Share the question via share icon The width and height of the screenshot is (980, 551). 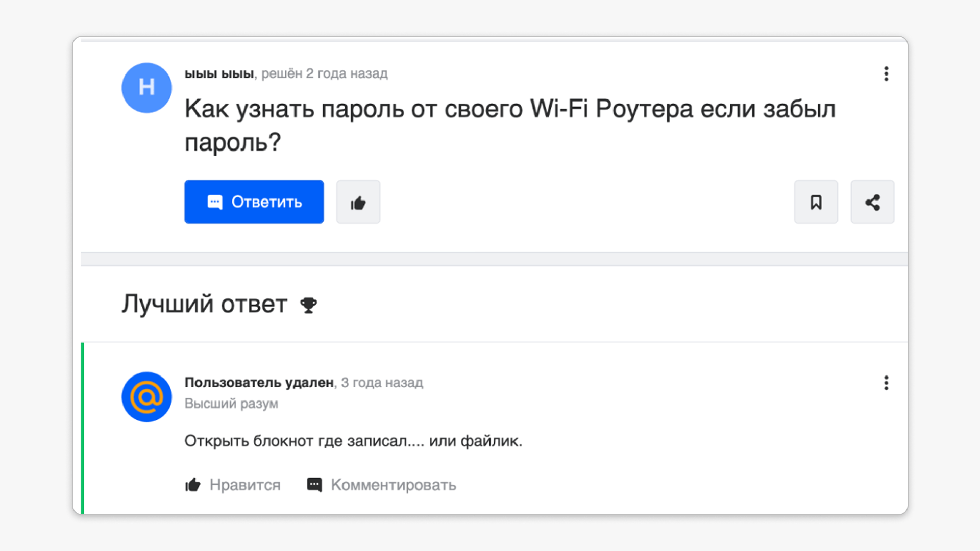point(872,202)
